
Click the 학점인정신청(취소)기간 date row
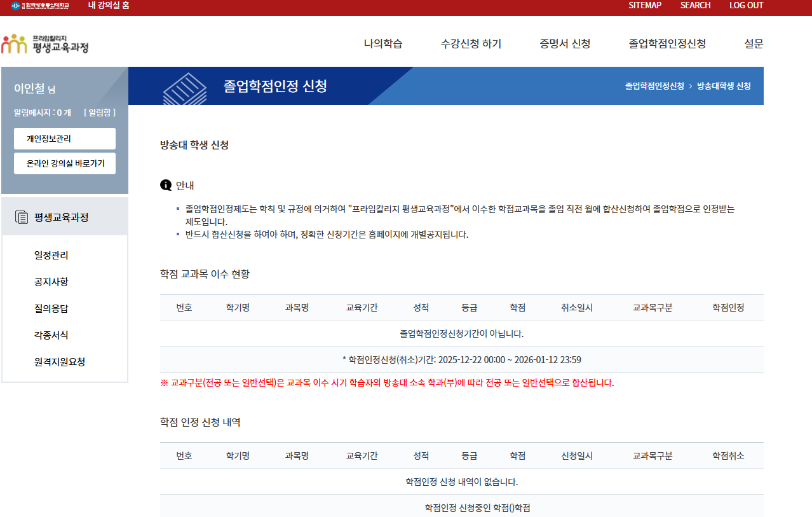tap(462, 359)
